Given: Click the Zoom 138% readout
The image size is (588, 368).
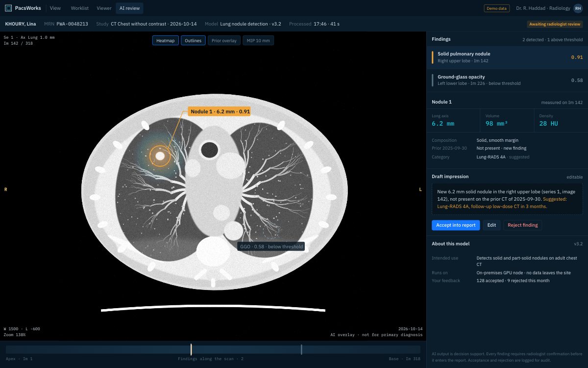Looking at the screenshot, I should coord(15,335).
